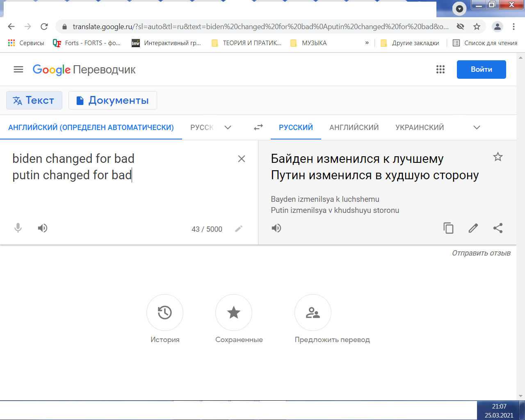Open the Forts - FORTS bookmark
Image resolution: width=525 pixels, height=420 pixels.
pyautogui.click(x=87, y=43)
